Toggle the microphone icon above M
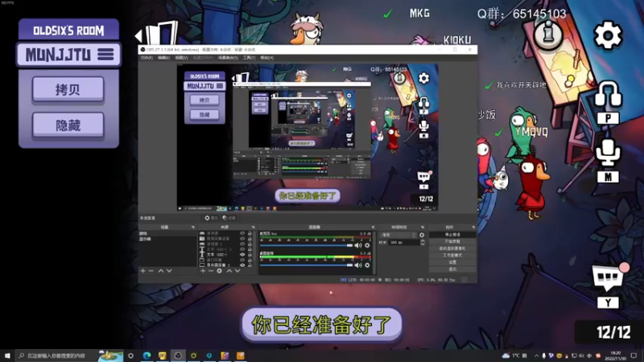Screen dimensions: 644x362 click(608, 153)
